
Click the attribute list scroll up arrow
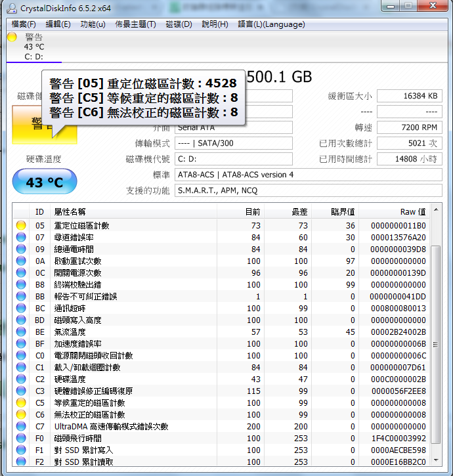(x=436, y=209)
